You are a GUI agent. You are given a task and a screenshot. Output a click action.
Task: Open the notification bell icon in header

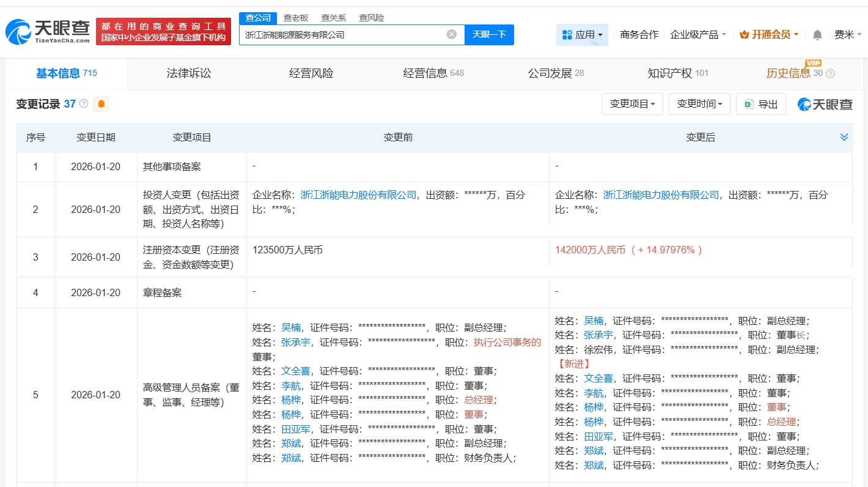[817, 35]
